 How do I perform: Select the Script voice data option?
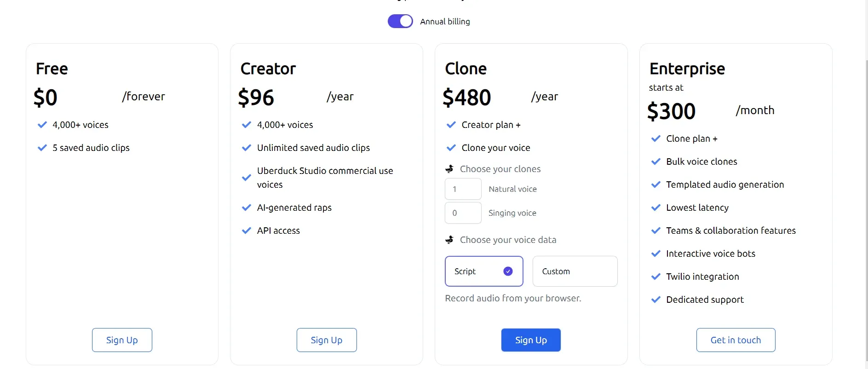tap(484, 271)
